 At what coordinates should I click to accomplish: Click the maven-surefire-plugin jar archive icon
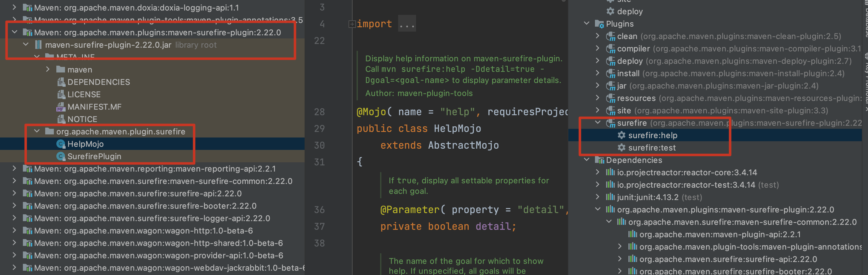point(38,45)
